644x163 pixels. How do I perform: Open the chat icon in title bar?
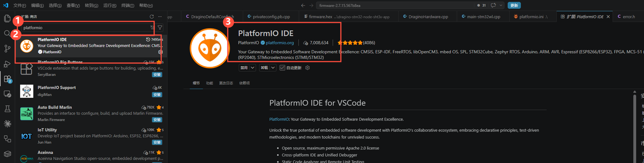point(493,5)
